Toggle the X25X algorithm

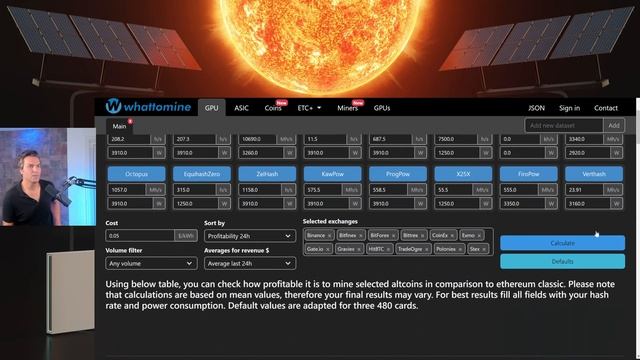(x=463, y=174)
